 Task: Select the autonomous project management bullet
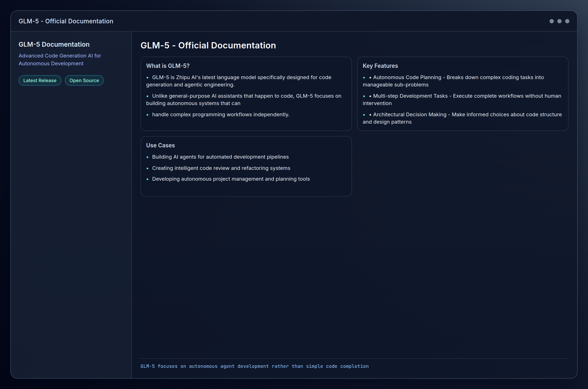coord(231,179)
